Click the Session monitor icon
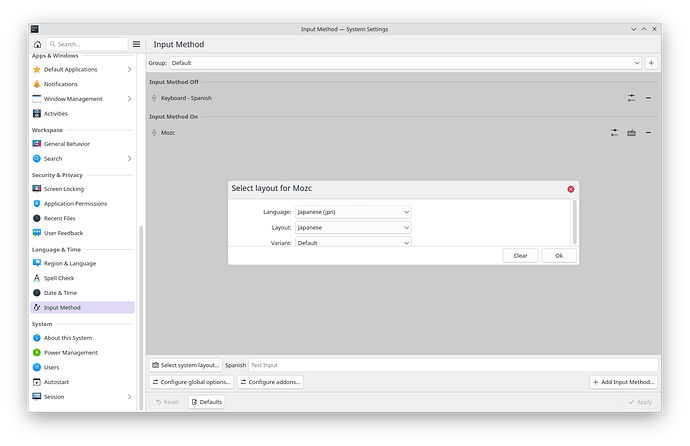Screen dimensions: 690x446 pyautogui.click(x=37, y=396)
